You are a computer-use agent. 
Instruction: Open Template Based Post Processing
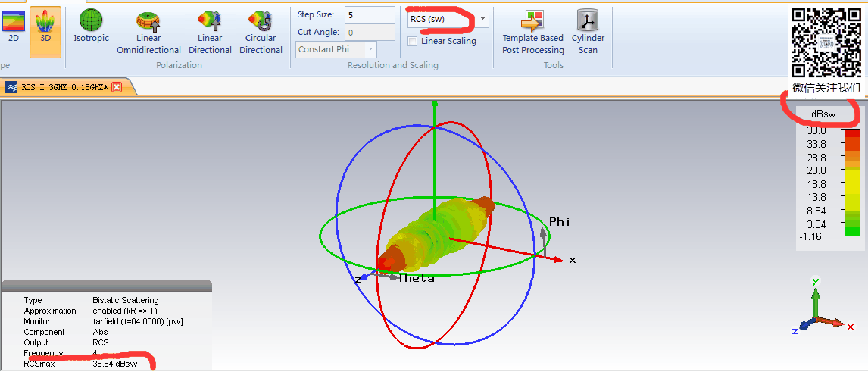tap(533, 32)
